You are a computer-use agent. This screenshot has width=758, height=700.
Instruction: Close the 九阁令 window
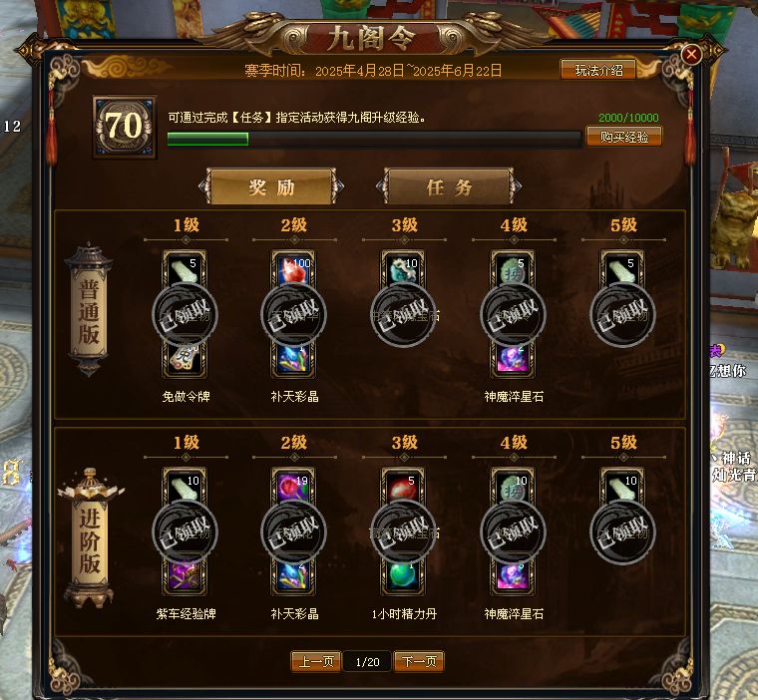(x=691, y=54)
